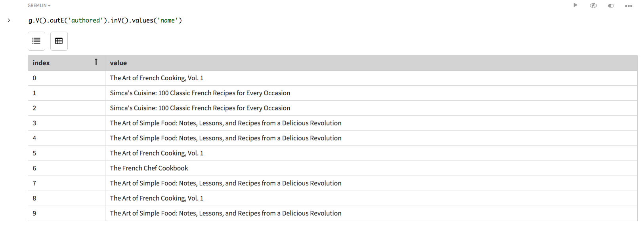Run the Gremlin cell with play button
Screen dimensions: 644x227
tap(575, 5)
